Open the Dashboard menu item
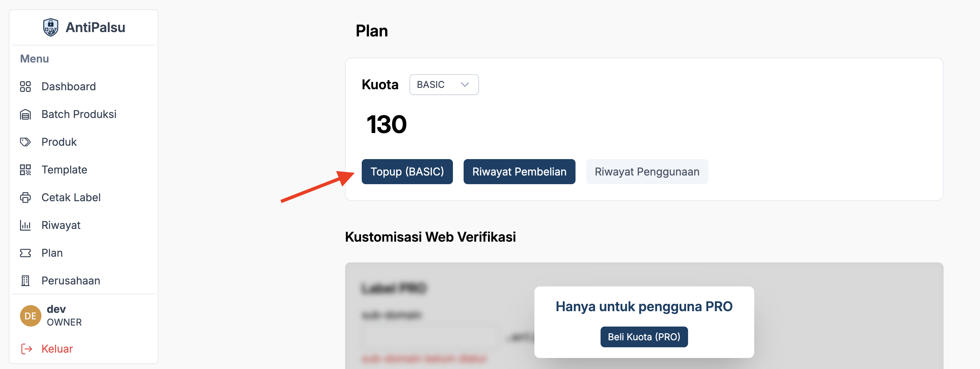The width and height of the screenshot is (980, 369). coord(68,87)
